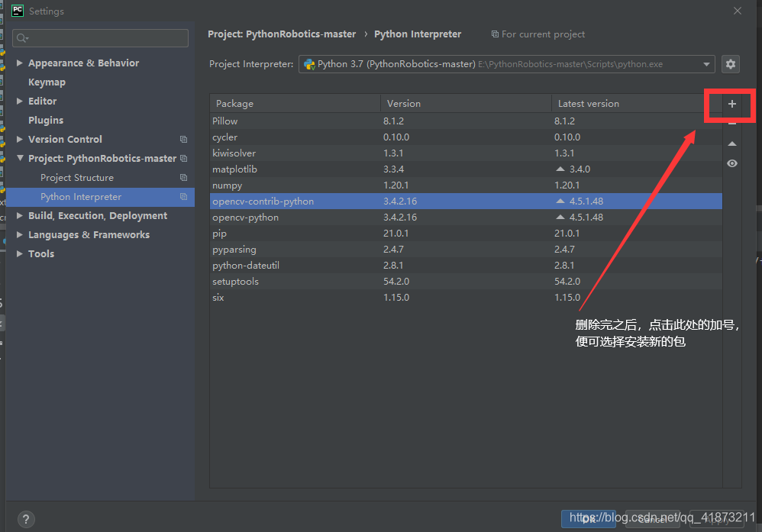
Task: Select the kiwisolver package row
Action: [x=466, y=153]
